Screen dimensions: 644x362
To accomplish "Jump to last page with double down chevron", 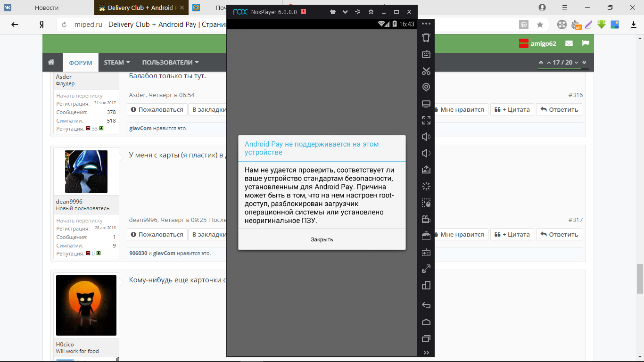I will pyautogui.click(x=585, y=62).
